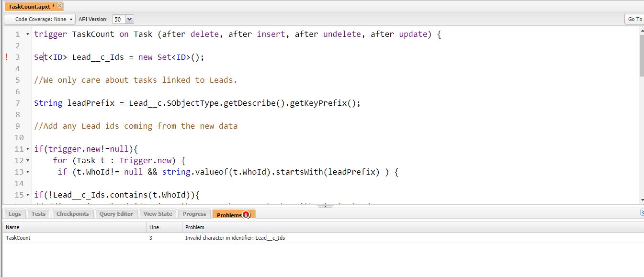
Task: Switch to the Tests tab
Action: coord(38,214)
